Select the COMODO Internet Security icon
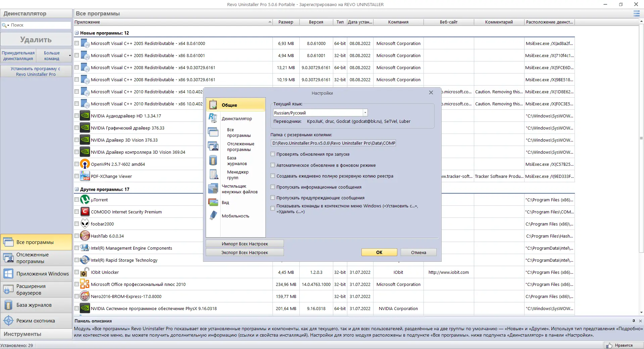This screenshot has width=644, height=349. [85, 212]
